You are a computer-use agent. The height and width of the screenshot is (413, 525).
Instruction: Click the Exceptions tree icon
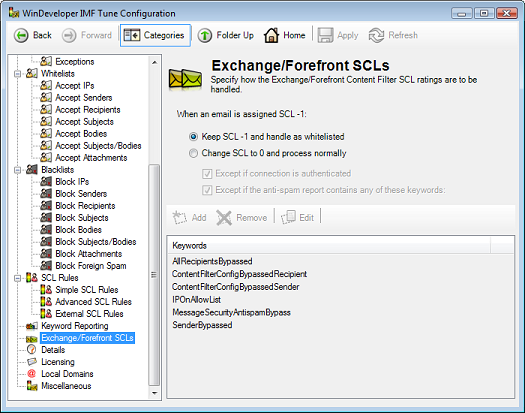tap(46, 61)
